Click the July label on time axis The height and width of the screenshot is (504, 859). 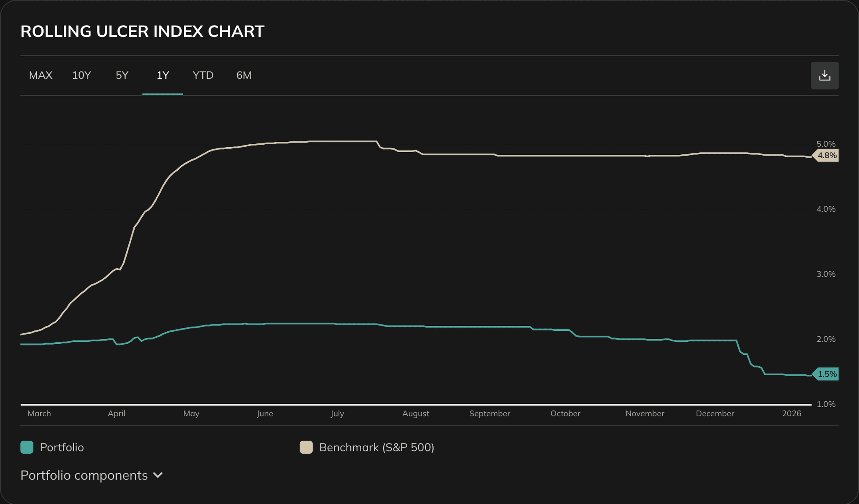click(x=337, y=414)
